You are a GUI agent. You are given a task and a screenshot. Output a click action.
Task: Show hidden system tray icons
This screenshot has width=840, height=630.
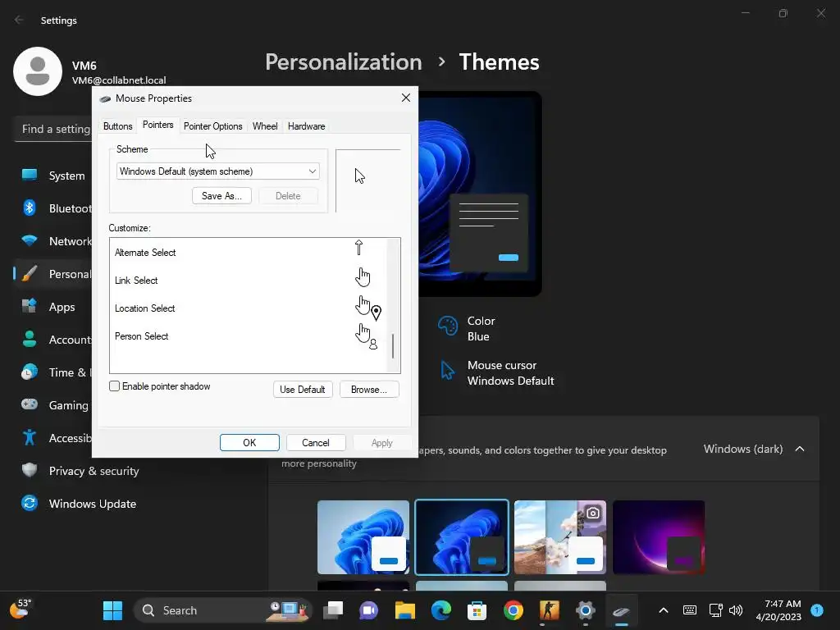tap(663, 610)
